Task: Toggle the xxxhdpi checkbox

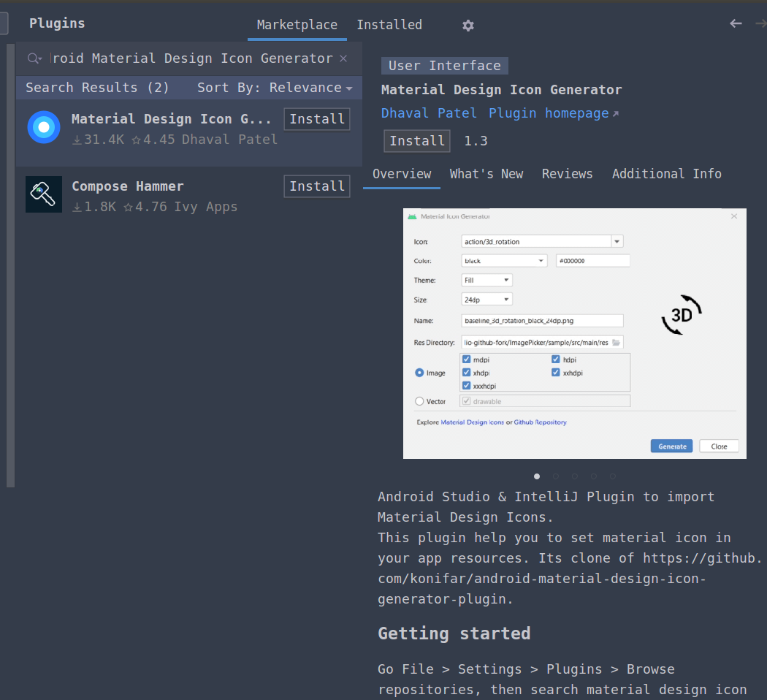Action: [467, 386]
